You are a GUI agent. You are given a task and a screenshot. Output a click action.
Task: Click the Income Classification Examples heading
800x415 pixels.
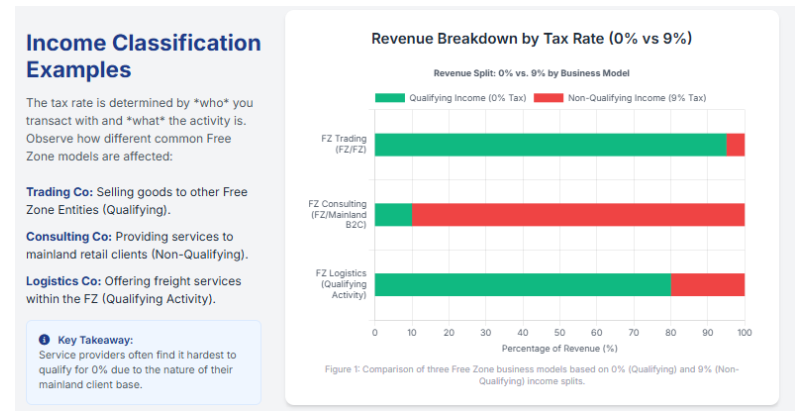142,56
